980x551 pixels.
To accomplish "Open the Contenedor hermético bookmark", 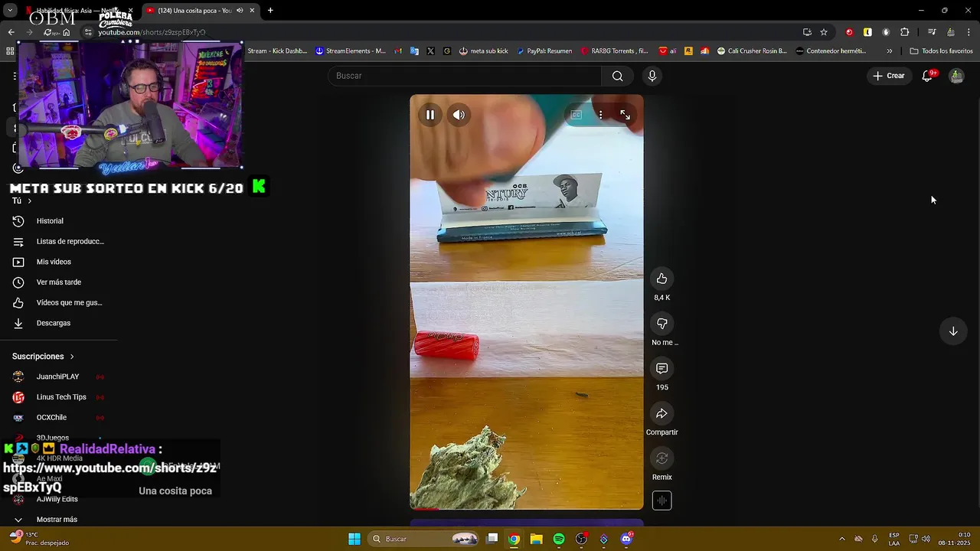I will click(831, 51).
